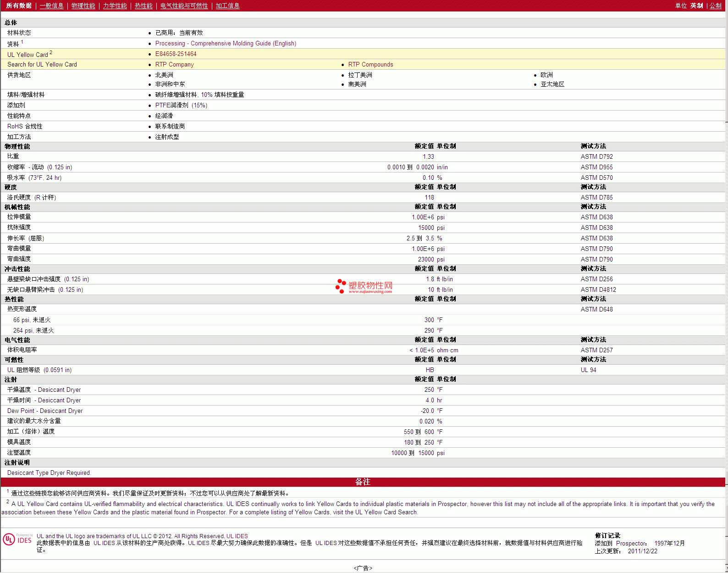Click the UL 阻燃等级 value HB

tap(430, 370)
